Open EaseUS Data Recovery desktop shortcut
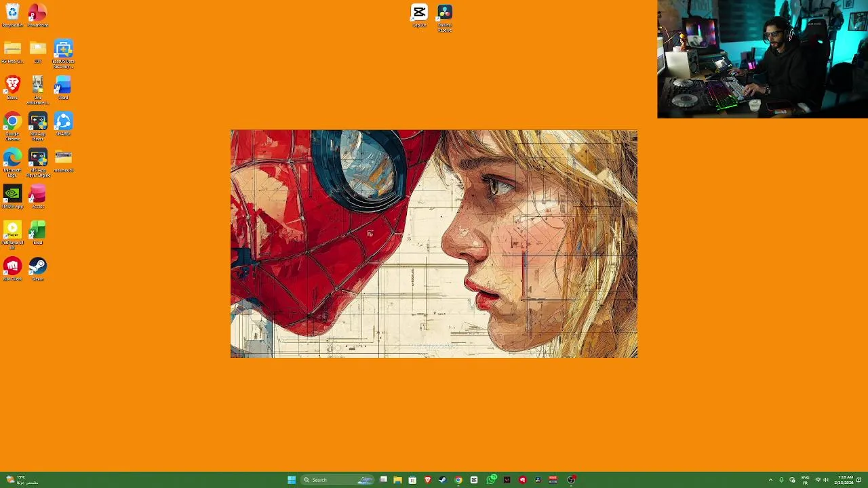The height and width of the screenshot is (488, 868). (x=63, y=54)
